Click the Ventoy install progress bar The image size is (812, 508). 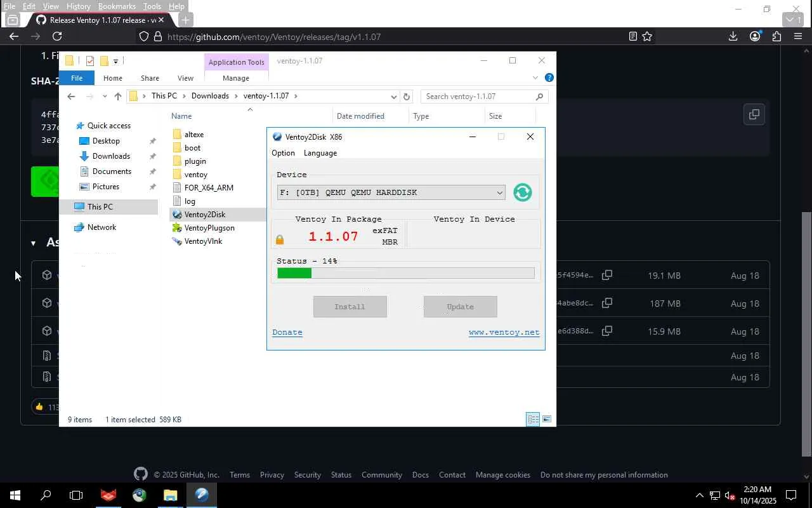pos(406,273)
